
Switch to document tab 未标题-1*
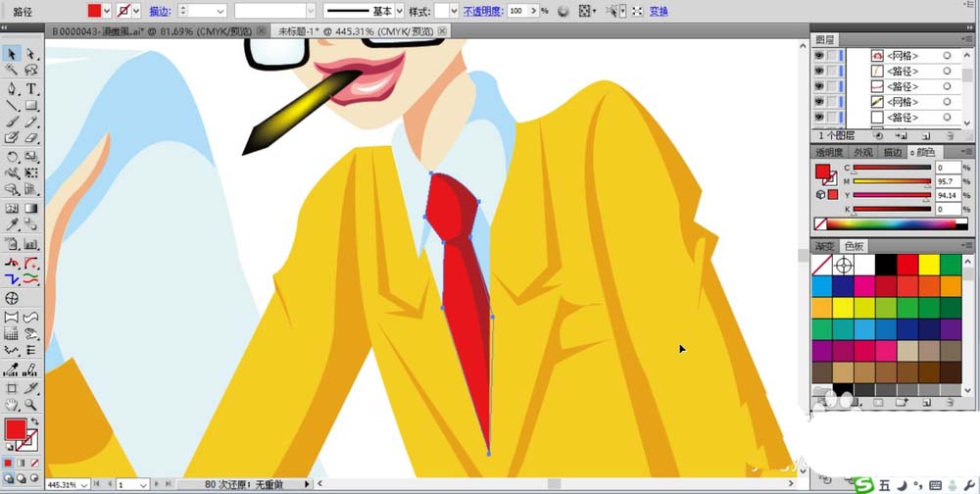pos(355,30)
